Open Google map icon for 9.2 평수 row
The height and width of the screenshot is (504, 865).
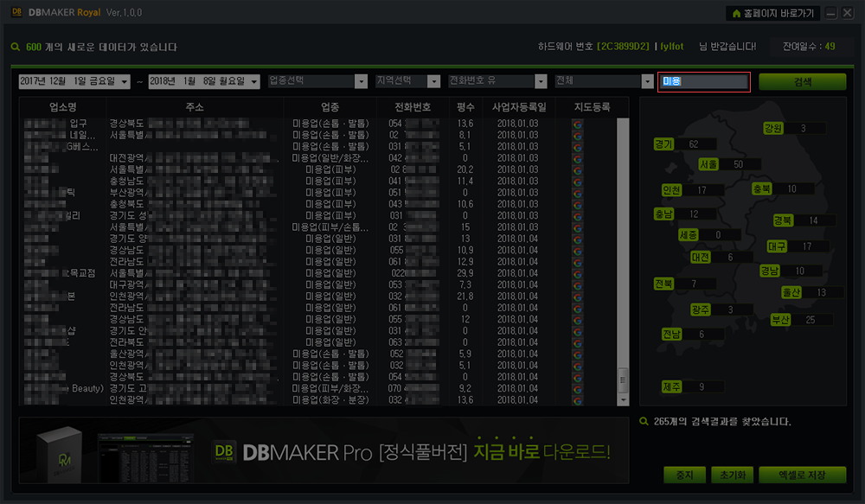[577, 389]
